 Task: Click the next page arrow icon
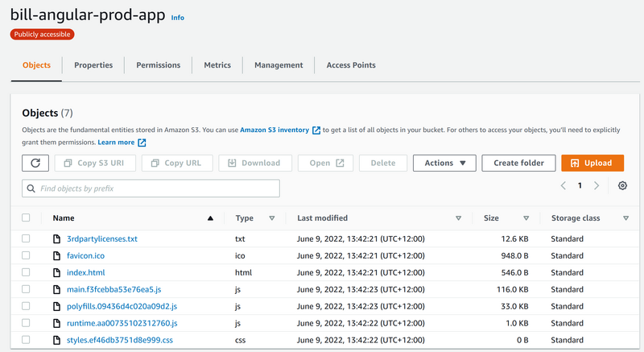click(596, 186)
